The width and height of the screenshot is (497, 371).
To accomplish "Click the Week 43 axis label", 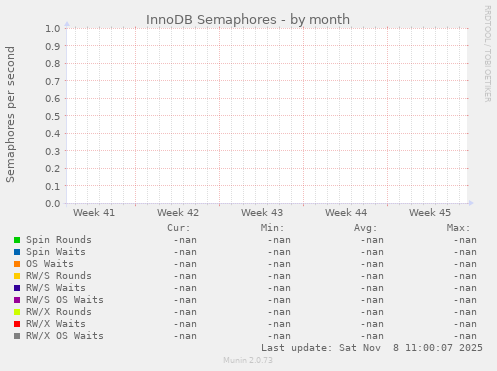I will click(x=262, y=213).
